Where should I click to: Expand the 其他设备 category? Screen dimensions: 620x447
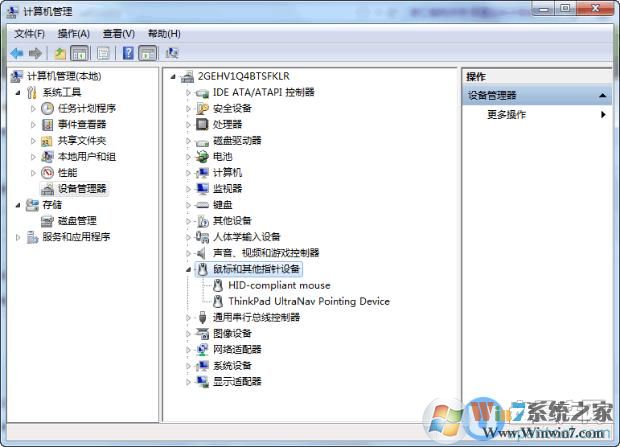pos(189,221)
